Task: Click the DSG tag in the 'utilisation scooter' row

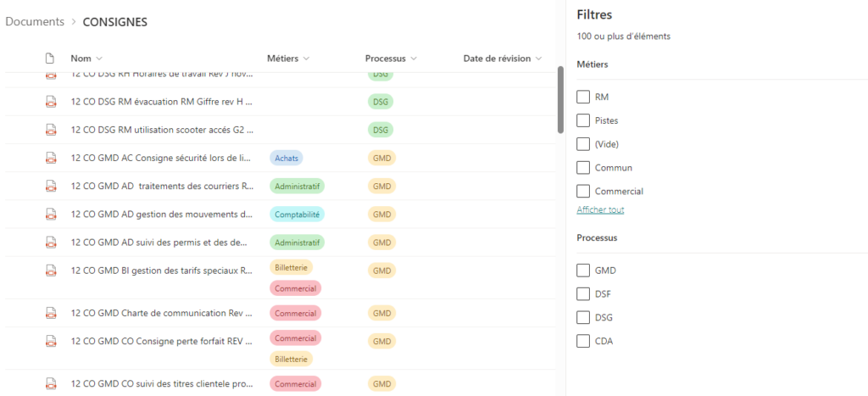Action: [x=381, y=130]
